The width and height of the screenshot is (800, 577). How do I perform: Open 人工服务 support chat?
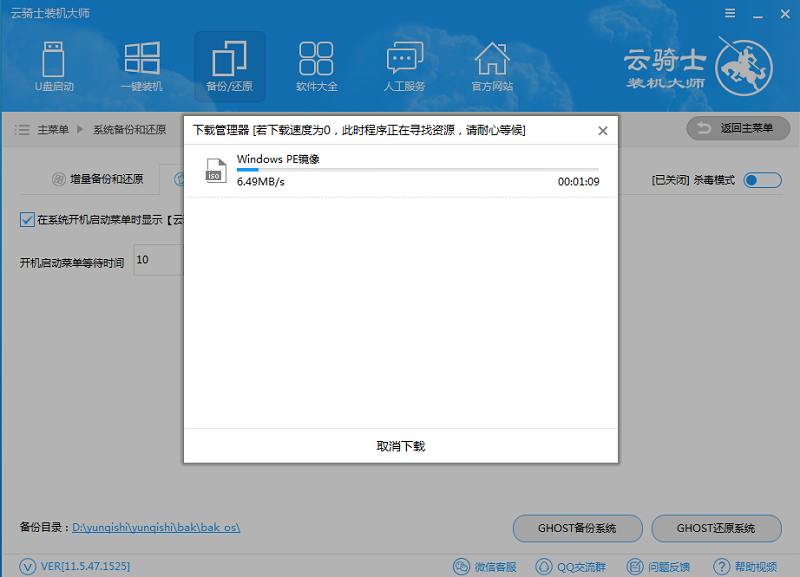click(x=405, y=66)
